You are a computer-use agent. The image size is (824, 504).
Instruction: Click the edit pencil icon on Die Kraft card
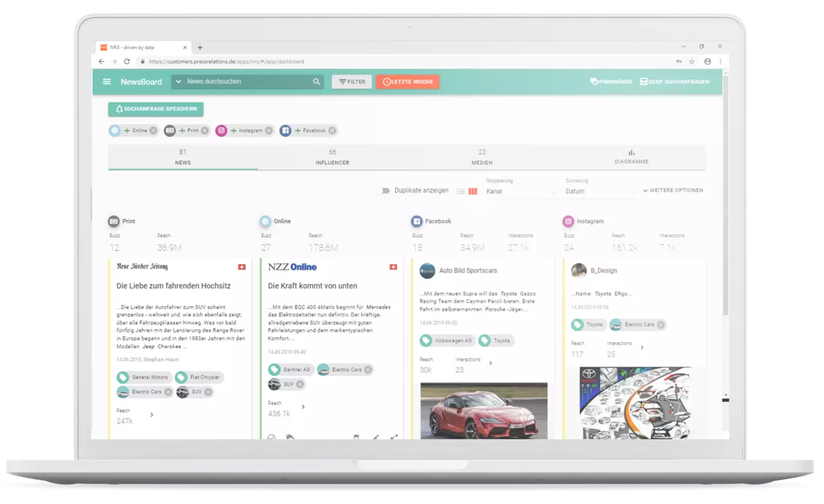(x=376, y=438)
